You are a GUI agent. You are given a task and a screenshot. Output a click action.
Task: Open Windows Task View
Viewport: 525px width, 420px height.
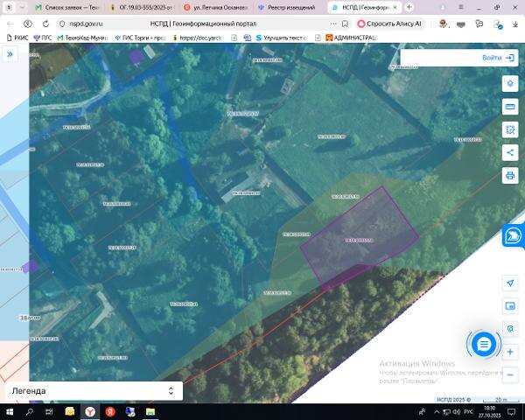[x=49, y=411]
